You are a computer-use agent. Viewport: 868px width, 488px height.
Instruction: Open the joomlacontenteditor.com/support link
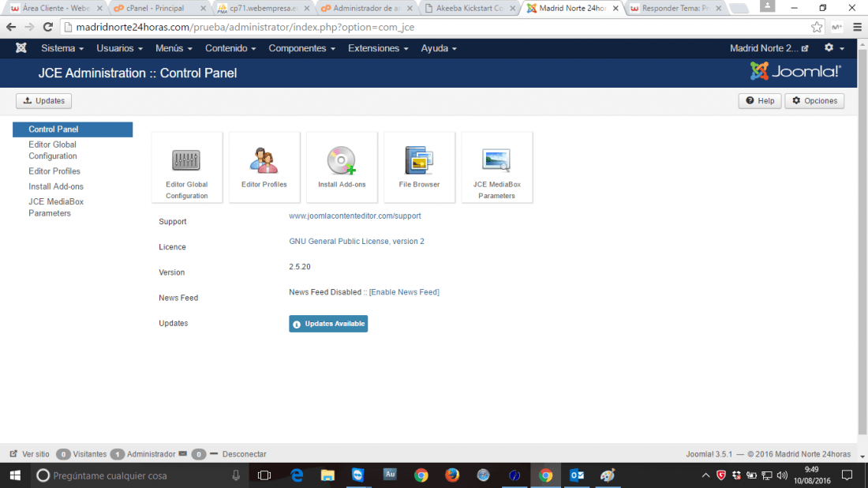click(355, 216)
